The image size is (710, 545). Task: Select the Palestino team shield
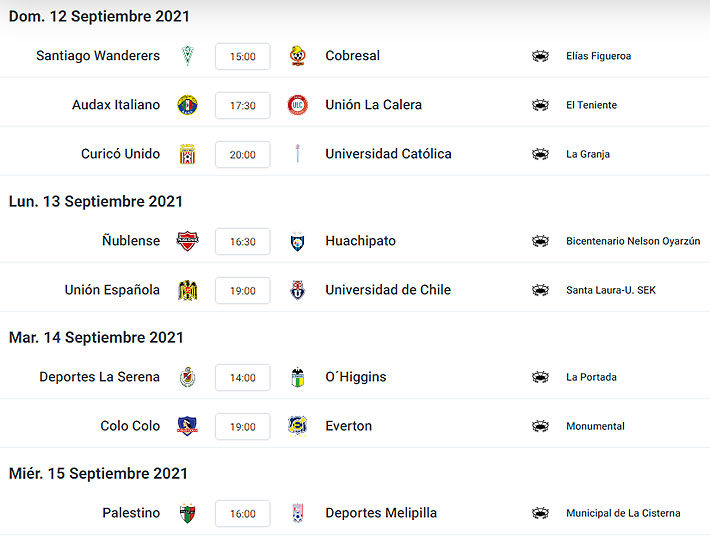tap(187, 513)
